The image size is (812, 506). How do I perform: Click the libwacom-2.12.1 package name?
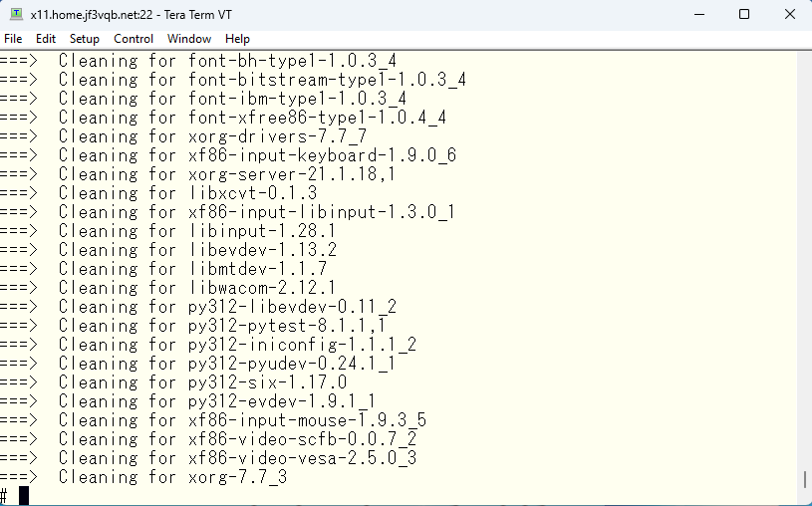pos(263,288)
